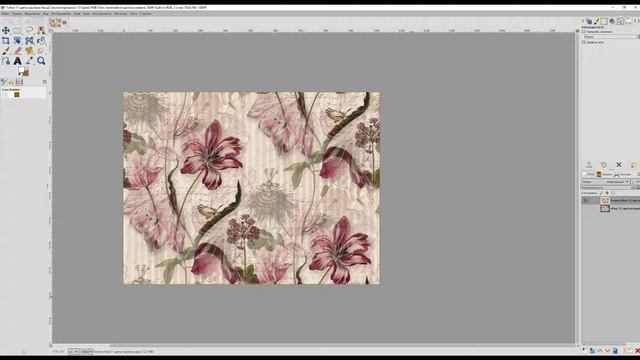This screenshot has width=640, height=360.
Task: Click the green save icon button in right dock
Action: (x=589, y=164)
